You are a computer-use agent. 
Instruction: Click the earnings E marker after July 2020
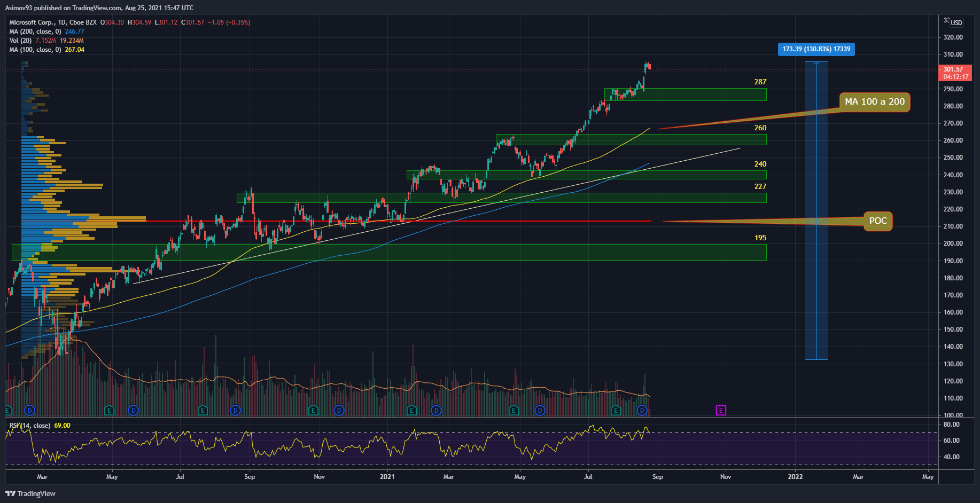(203, 410)
